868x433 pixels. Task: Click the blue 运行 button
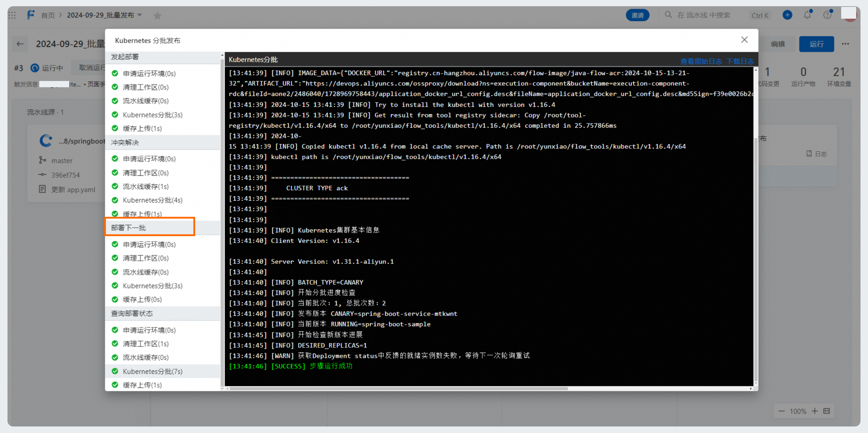click(816, 44)
